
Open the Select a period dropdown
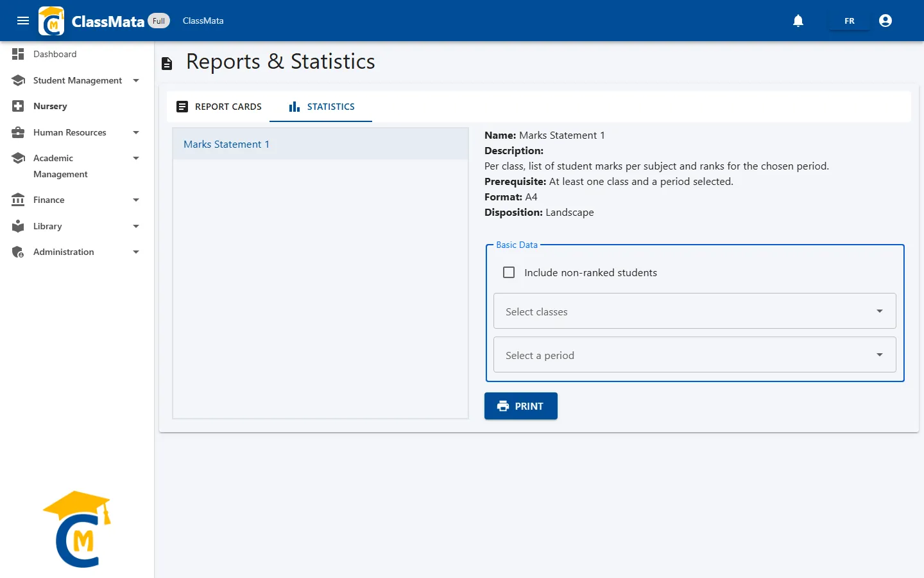[694, 355]
